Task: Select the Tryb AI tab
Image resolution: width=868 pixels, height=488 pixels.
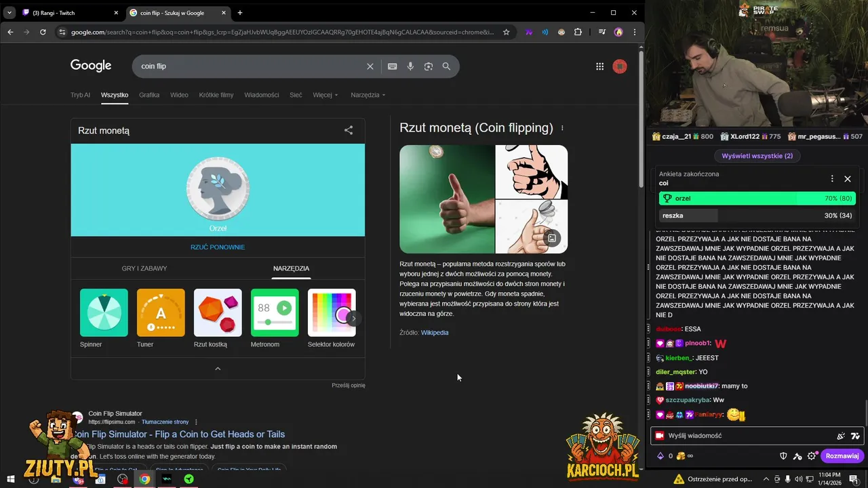Action: coord(80,95)
